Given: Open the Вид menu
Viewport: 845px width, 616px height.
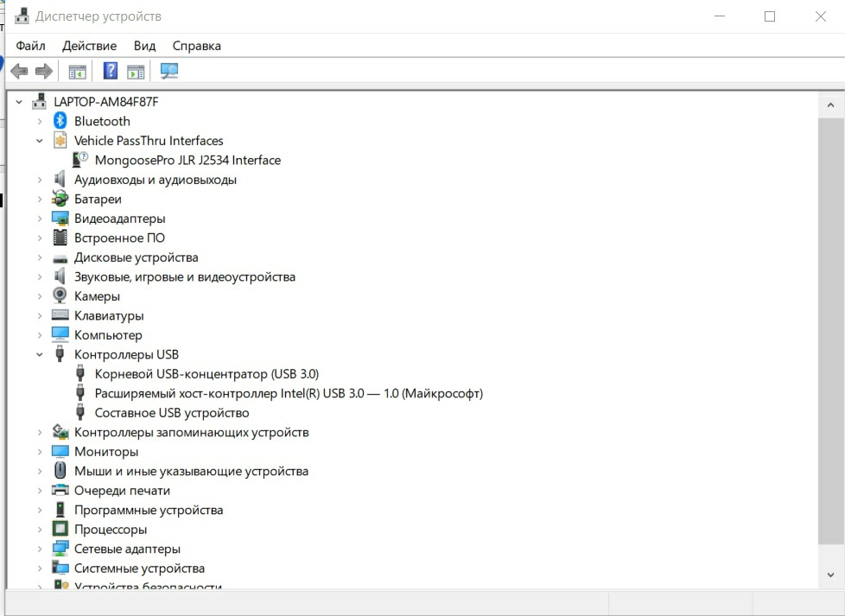Looking at the screenshot, I should pyautogui.click(x=144, y=46).
